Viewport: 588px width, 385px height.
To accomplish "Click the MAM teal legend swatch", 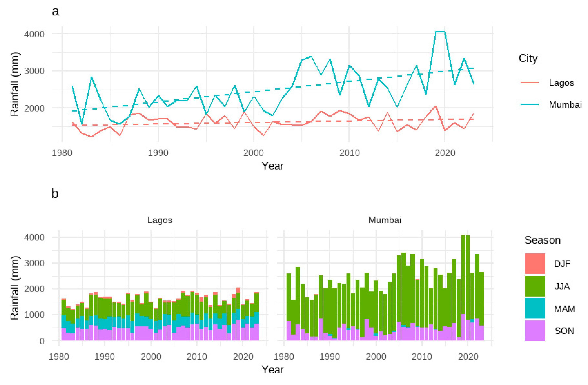I will [x=535, y=308].
